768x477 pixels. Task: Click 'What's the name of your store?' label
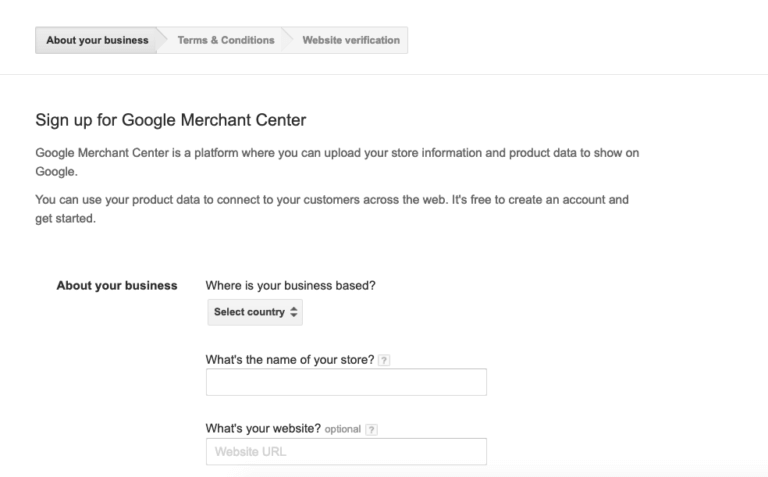290,360
